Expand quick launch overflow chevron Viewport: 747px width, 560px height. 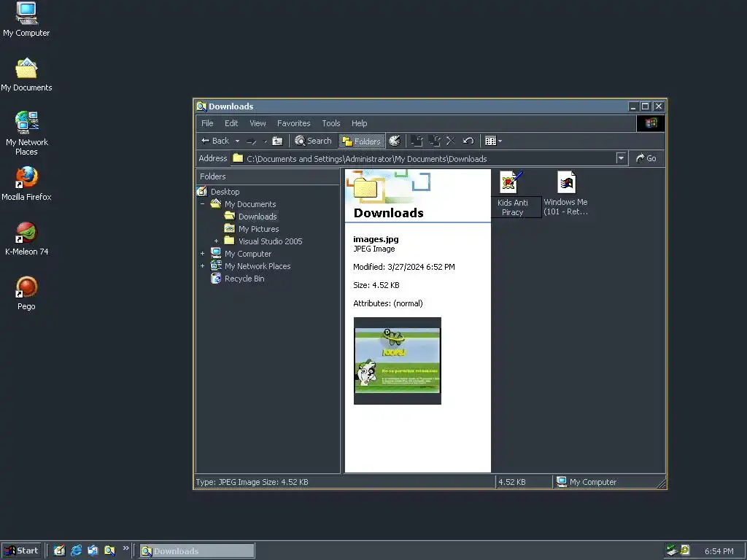point(125,548)
